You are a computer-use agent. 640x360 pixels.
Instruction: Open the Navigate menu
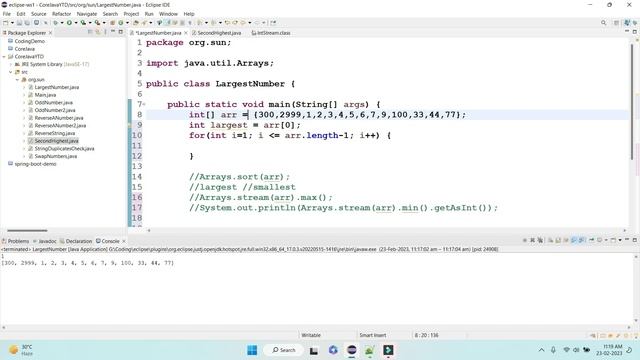[x=87, y=14]
